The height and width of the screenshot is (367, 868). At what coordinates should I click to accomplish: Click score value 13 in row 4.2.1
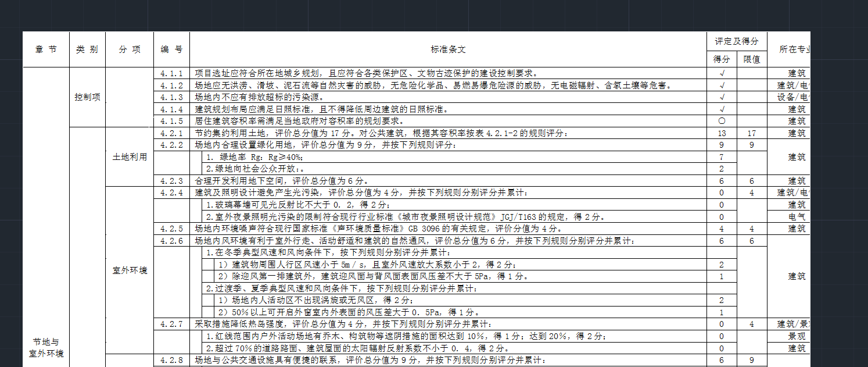coord(722,133)
